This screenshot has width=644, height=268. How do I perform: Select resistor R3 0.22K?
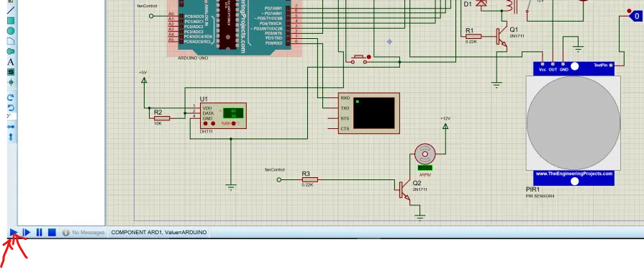[x=309, y=179]
